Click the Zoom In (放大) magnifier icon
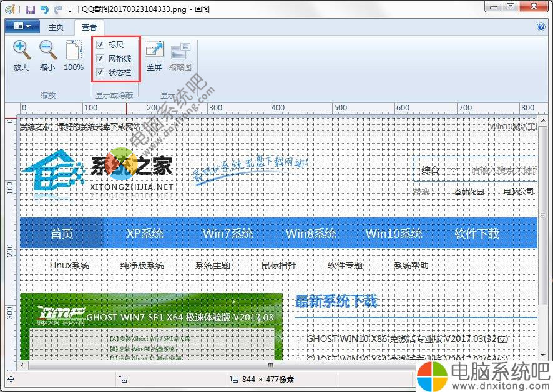The height and width of the screenshot is (392, 553). click(x=21, y=50)
